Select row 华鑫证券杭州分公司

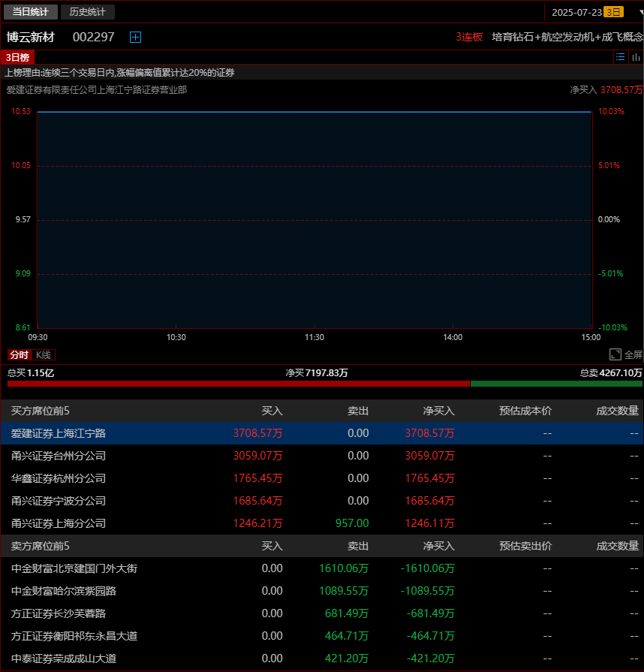(322, 478)
